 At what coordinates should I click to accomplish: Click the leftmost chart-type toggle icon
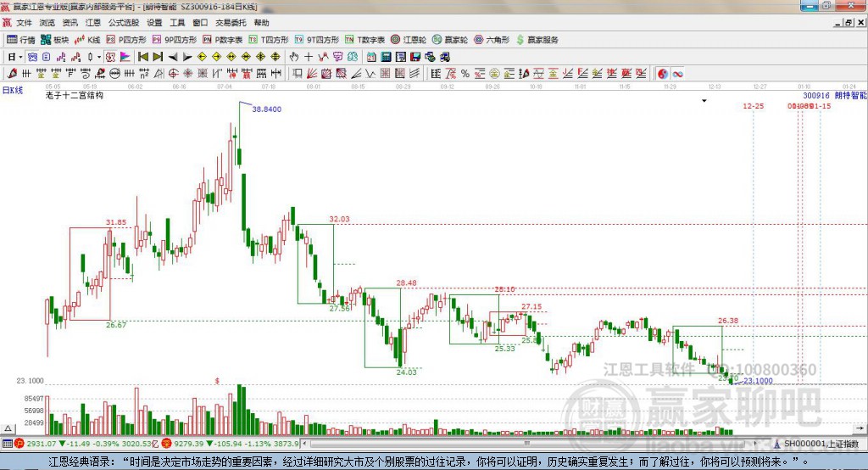33,57
